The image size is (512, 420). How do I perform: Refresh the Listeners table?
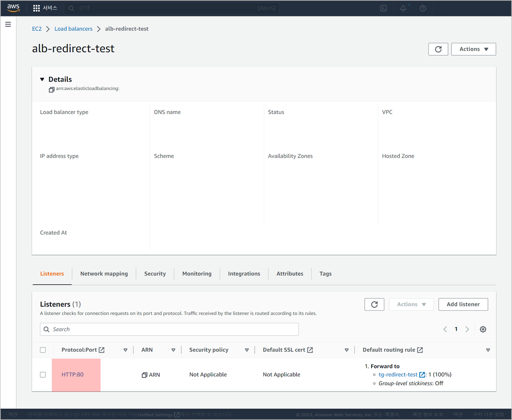click(x=374, y=304)
